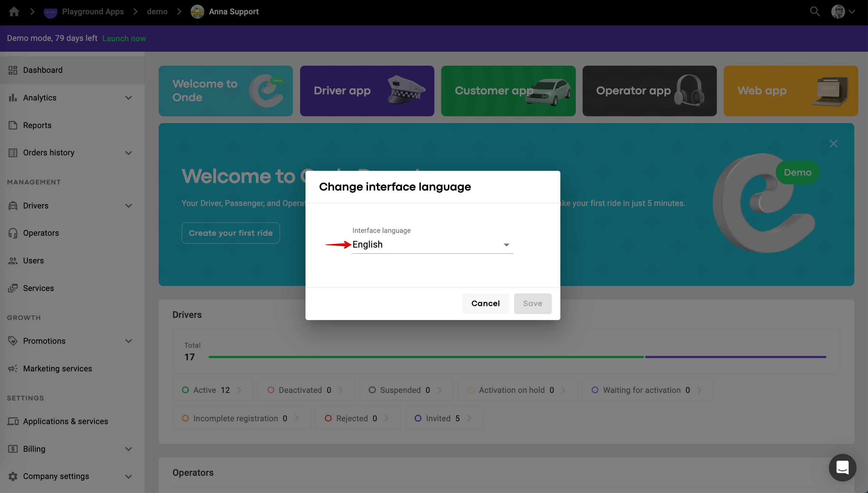Close the welcome banner with X

(x=834, y=144)
